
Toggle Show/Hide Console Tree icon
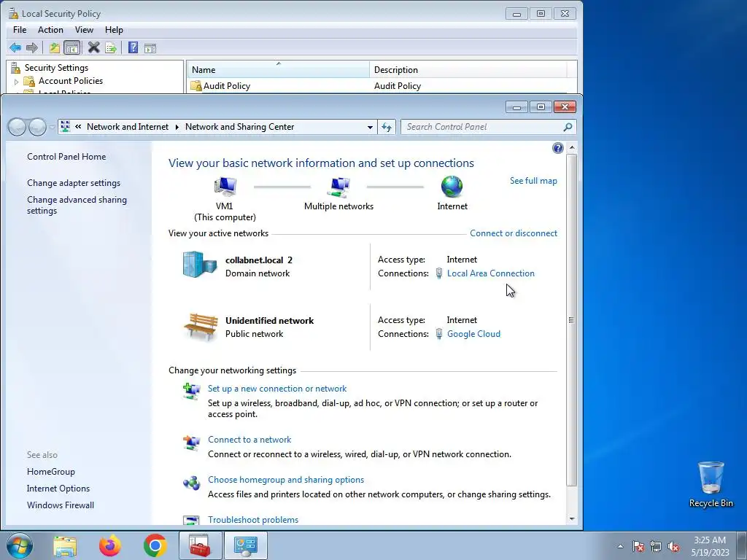tap(72, 47)
